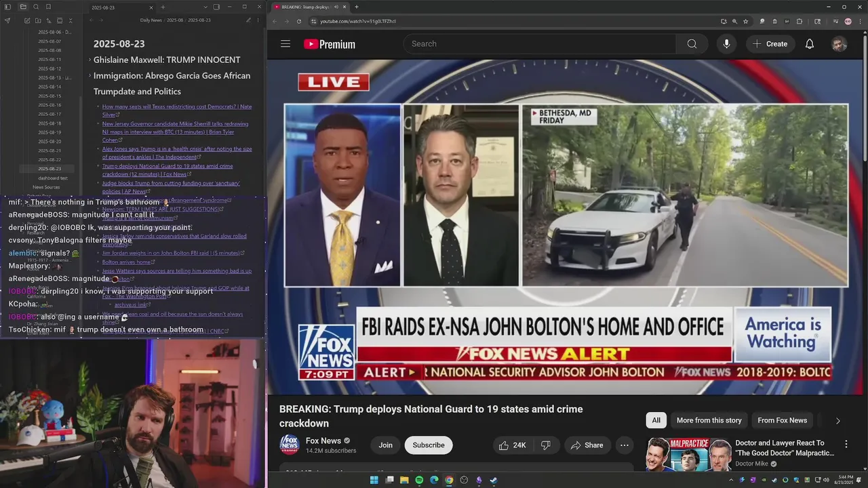The width and height of the screenshot is (868, 488).
Task: Click YouTube search input field
Action: (540, 44)
